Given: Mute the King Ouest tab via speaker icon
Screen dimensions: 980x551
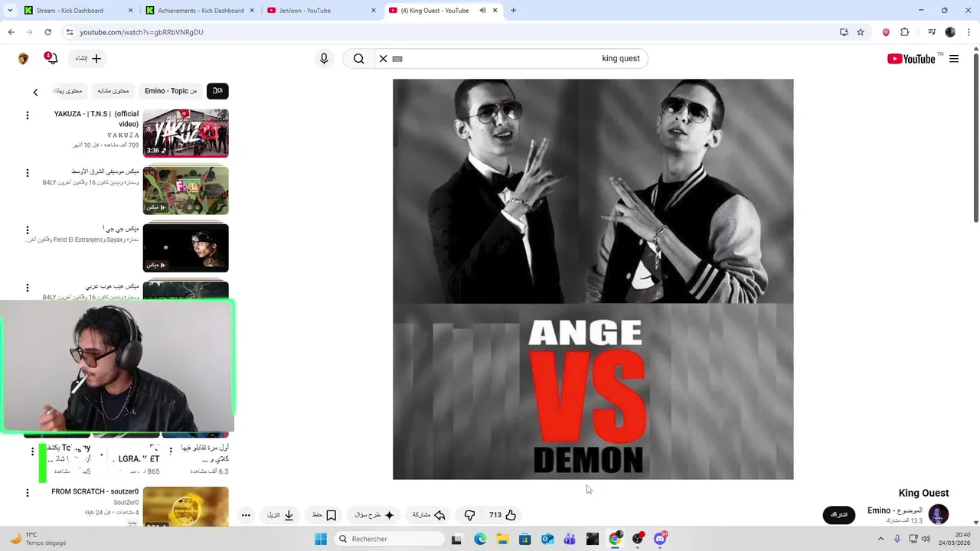Looking at the screenshot, I should 483,11.
